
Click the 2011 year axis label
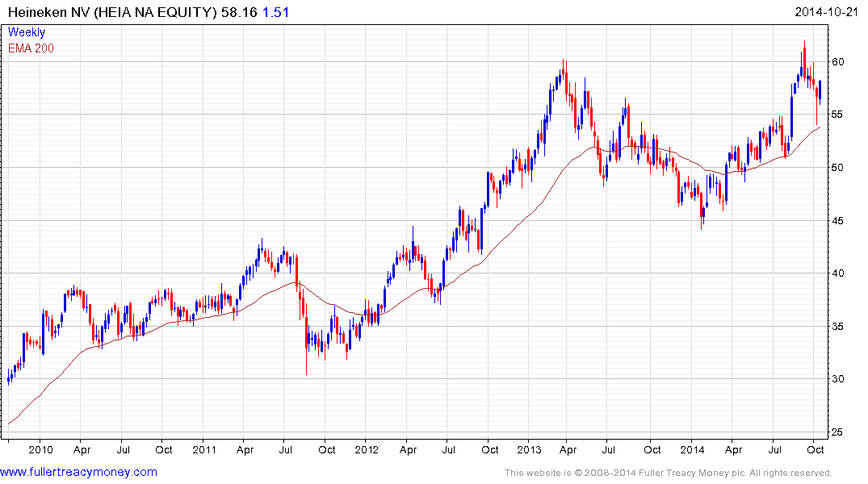203,449
